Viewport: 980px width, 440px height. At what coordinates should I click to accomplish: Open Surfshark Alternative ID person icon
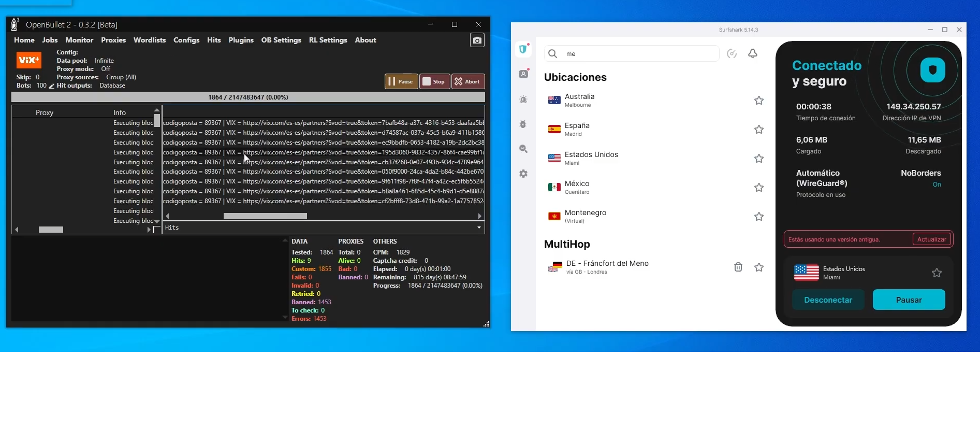pyautogui.click(x=523, y=74)
